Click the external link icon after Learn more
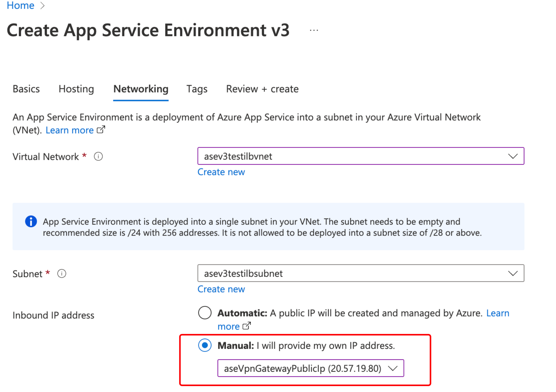This screenshot has width=556, height=392. coord(101,130)
